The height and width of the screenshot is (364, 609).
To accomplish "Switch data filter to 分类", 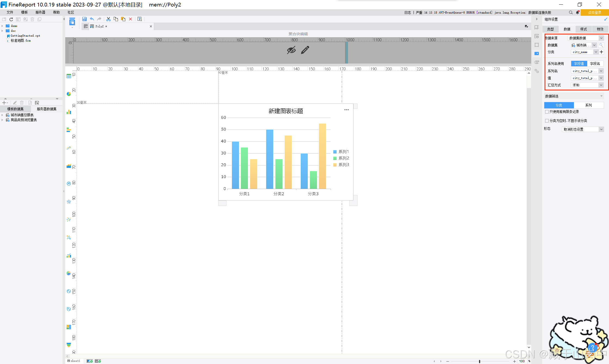I will click(559, 105).
